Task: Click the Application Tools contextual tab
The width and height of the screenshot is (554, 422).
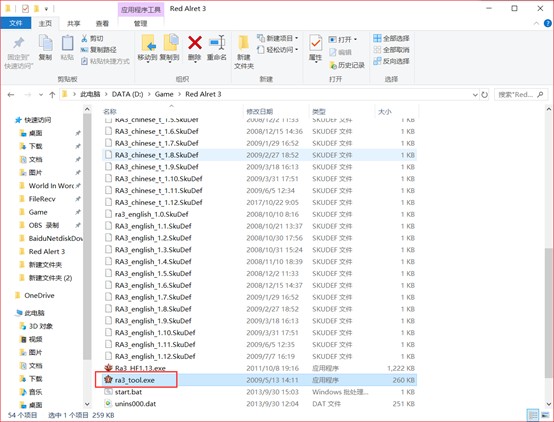Action: (x=141, y=10)
